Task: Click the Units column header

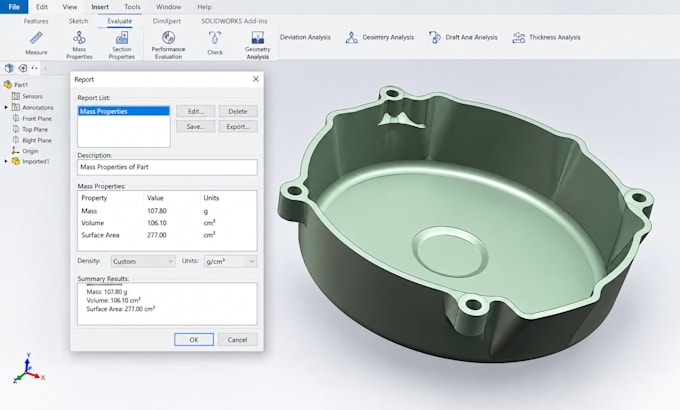Action: (x=211, y=198)
